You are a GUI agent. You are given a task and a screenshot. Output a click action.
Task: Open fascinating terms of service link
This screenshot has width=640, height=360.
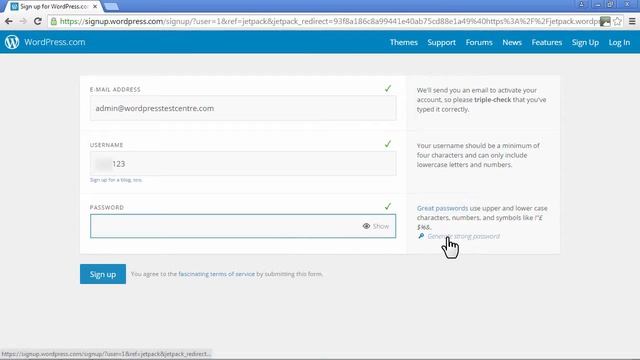pos(216,274)
